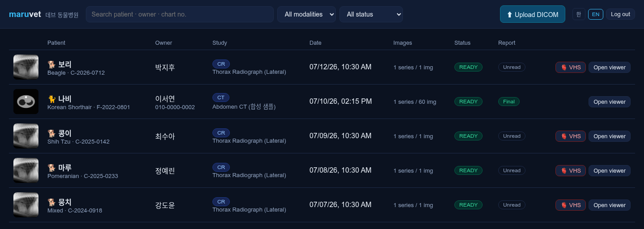The height and width of the screenshot is (229, 644).
Task: Click the Images column header
Action: click(x=403, y=43)
